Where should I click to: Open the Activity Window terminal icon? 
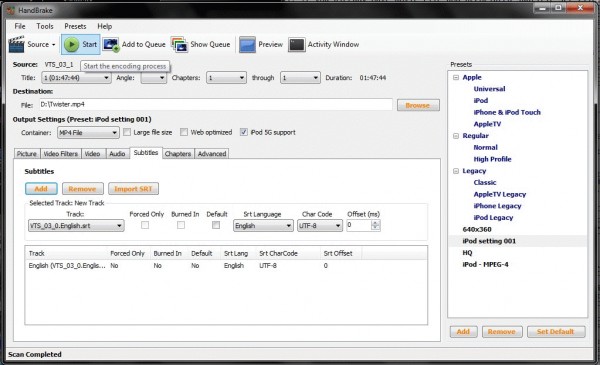tap(297, 45)
